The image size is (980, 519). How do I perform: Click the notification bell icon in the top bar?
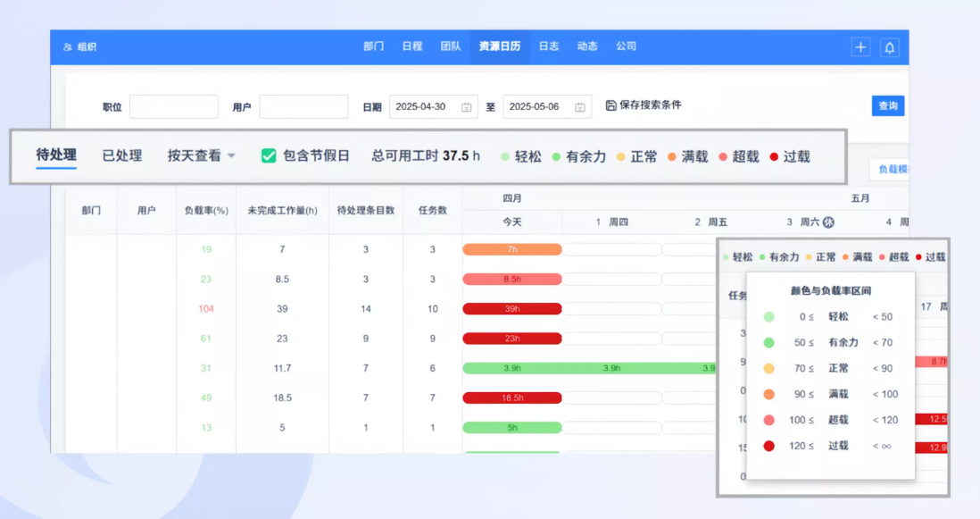click(889, 46)
